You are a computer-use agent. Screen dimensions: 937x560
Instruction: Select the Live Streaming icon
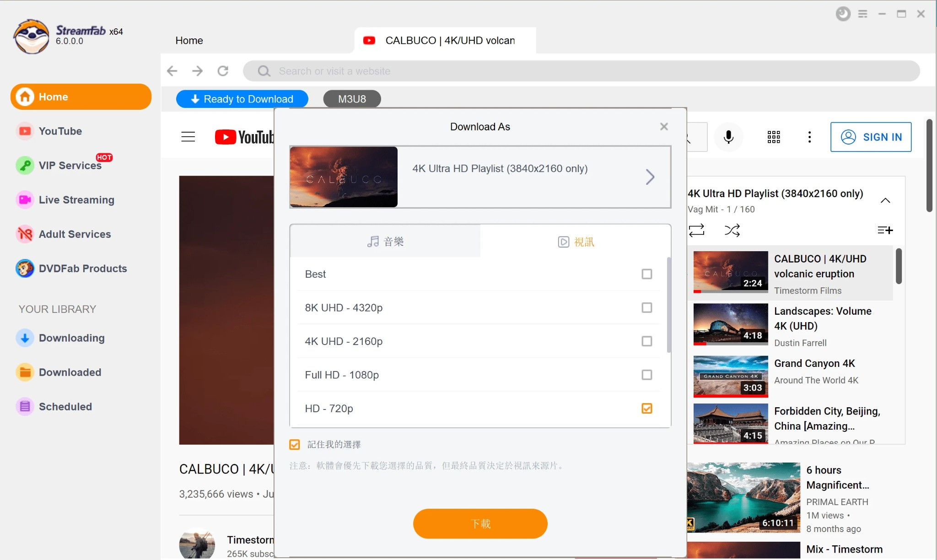tap(23, 199)
